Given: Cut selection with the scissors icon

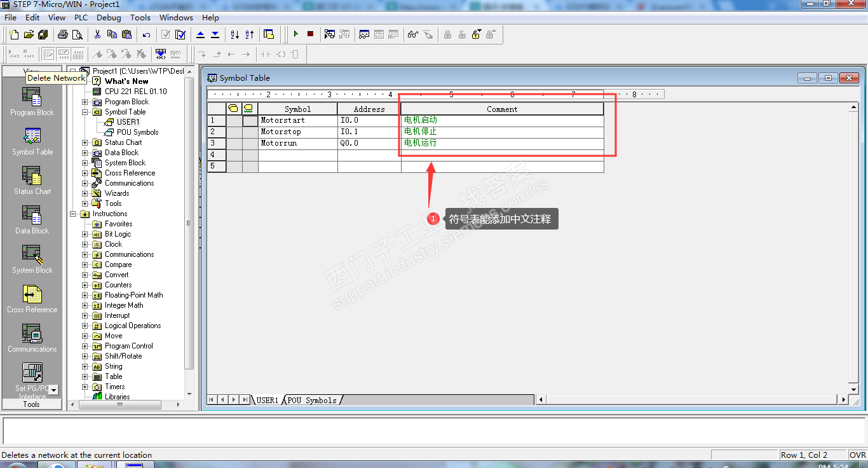Looking at the screenshot, I should (97, 34).
